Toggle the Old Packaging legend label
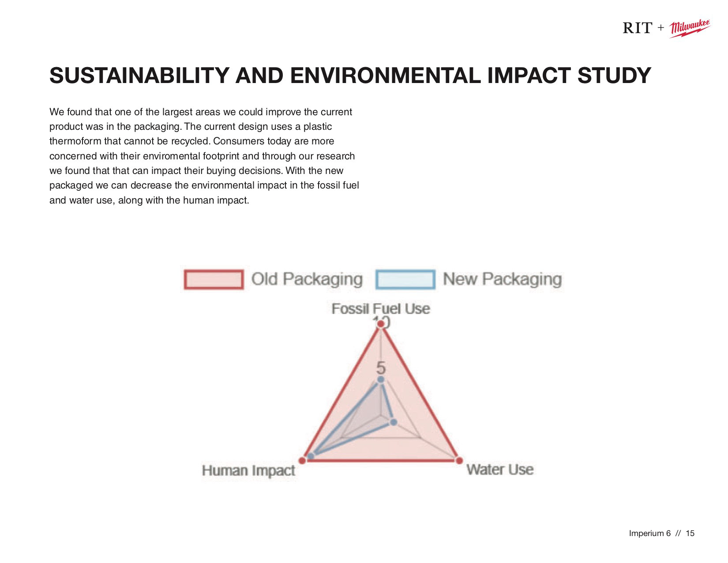The width and height of the screenshot is (728, 563). (x=307, y=279)
